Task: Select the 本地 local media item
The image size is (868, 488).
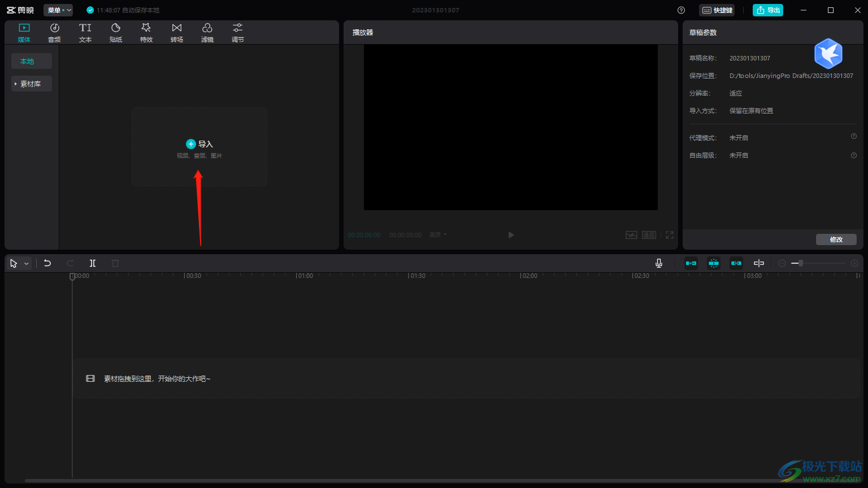Action: click(x=32, y=61)
